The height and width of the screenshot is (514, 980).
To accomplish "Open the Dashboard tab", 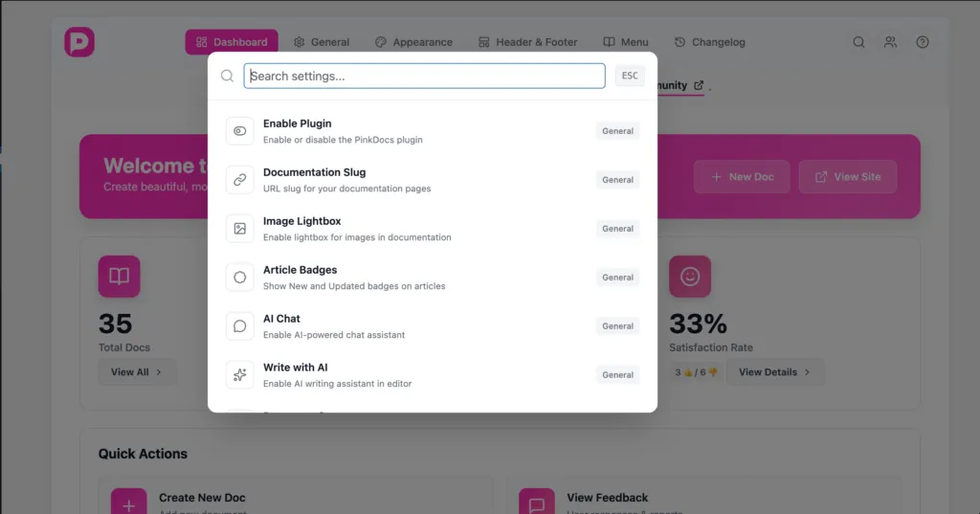I will (232, 42).
